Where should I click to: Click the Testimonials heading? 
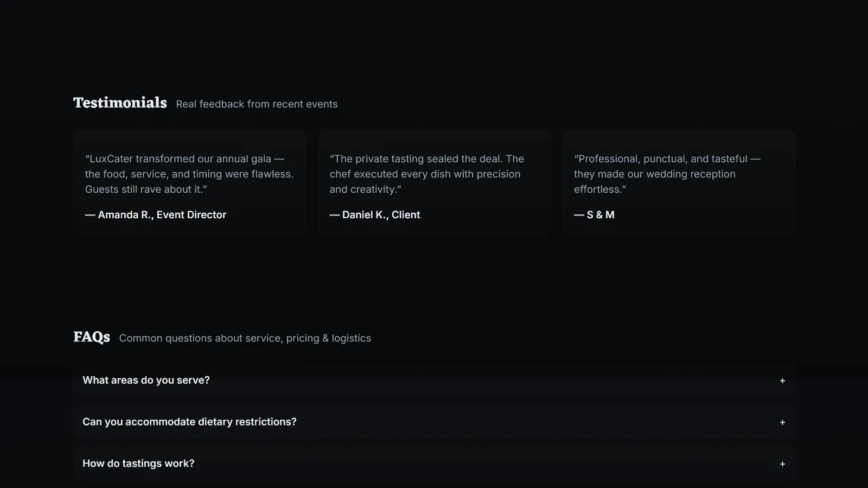[x=120, y=103]
